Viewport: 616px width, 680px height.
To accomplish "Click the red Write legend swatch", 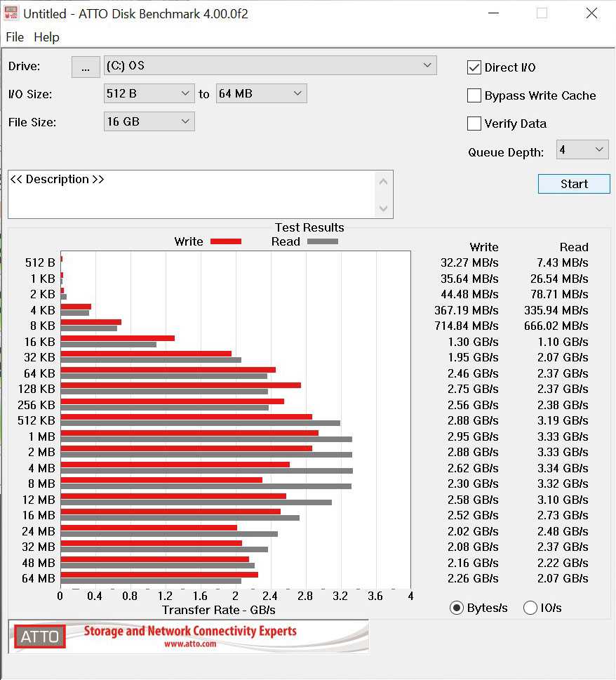I will [225, 241].
